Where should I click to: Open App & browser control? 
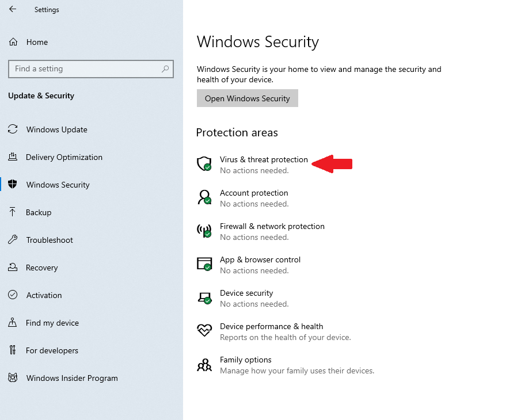pyautogui.click(x=260, y=259)
